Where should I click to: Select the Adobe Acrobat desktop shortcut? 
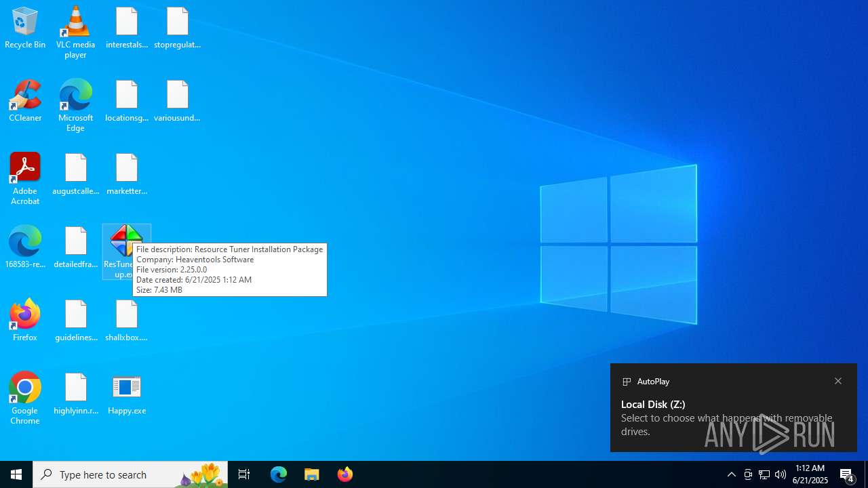pyautogui.click(x=25, y=179)
